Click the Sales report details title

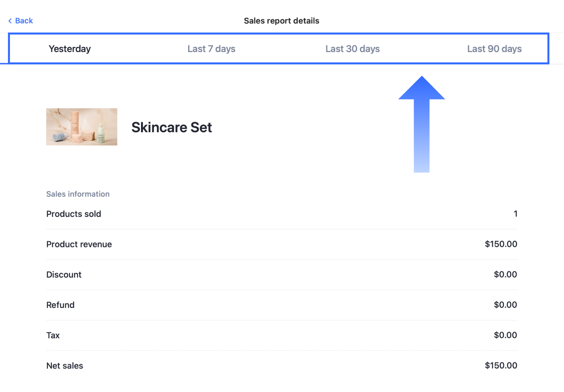point(281,21)
